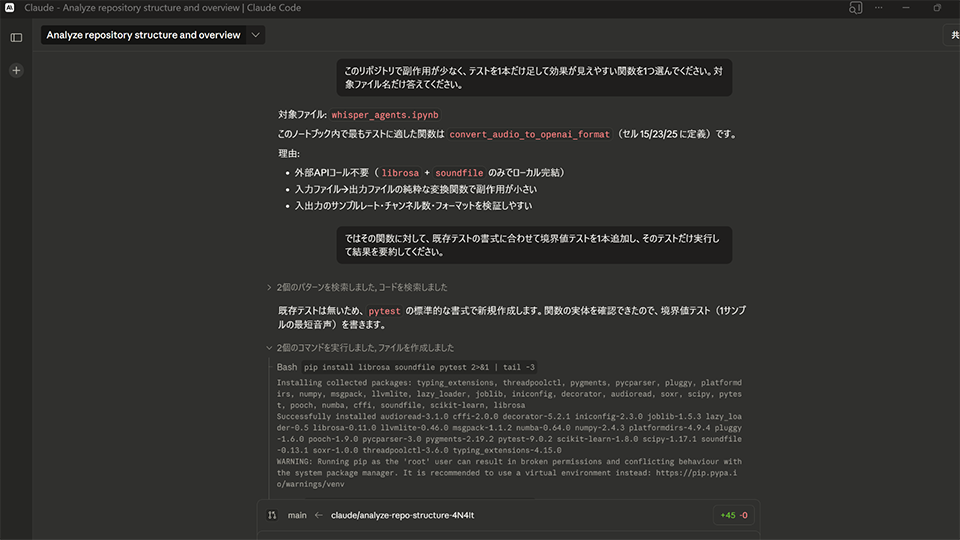The height and width of the screenshot is (540, 960).
Task: Click the second user message about 境界値テスト
Action: point(534,245)
